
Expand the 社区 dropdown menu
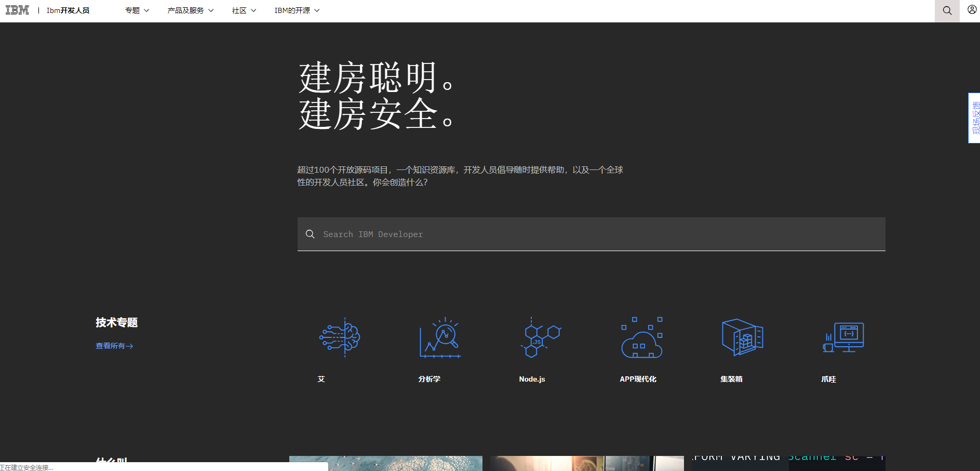(x=244, y=10)
